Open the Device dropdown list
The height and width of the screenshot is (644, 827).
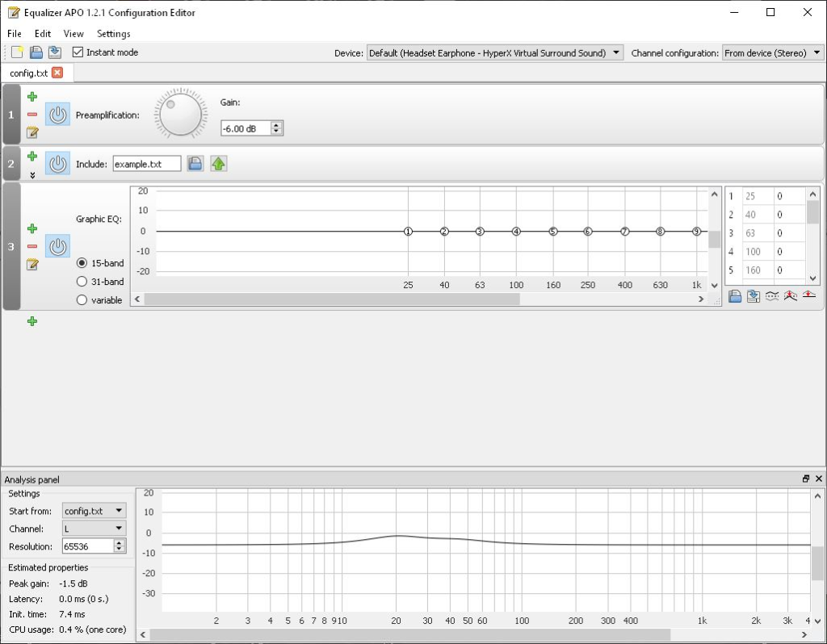click(x=495, y=53)
